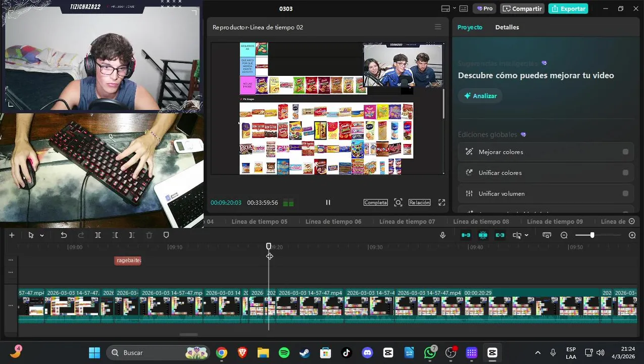Click the Compartir button
This screenshot has height=364, width=644.
(522, 9)
